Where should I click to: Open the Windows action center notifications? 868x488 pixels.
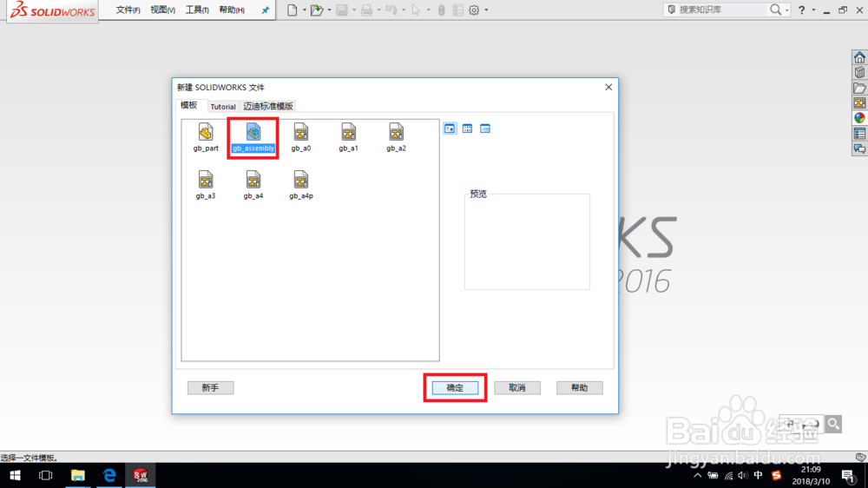point(847,475)
